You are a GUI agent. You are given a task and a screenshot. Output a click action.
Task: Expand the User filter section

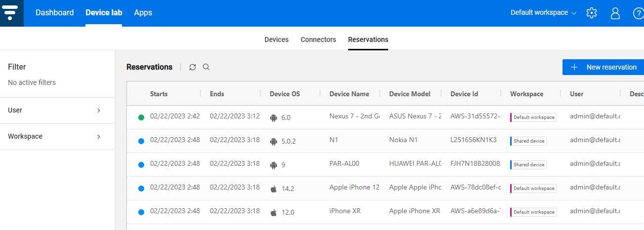(x=57, y=111)
